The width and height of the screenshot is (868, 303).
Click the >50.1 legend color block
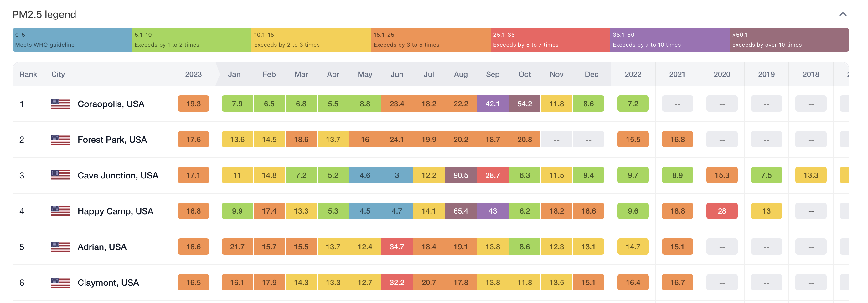click(x=789, y=40)
